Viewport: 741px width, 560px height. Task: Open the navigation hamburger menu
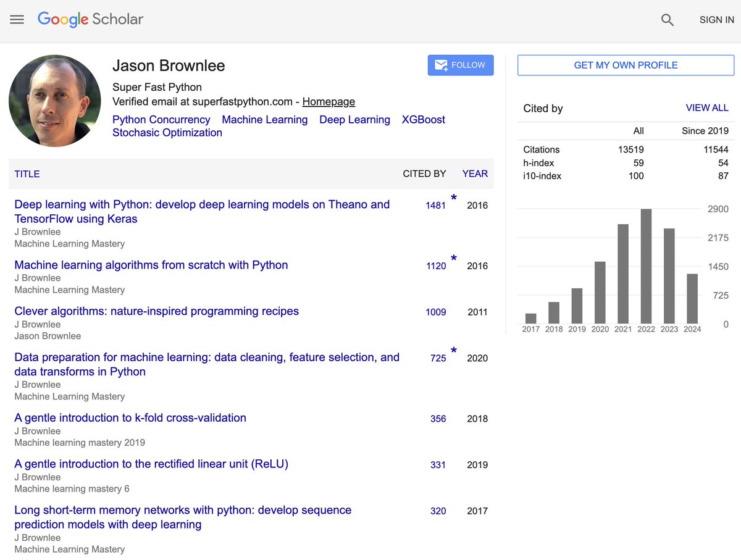[x=17, y=19]
